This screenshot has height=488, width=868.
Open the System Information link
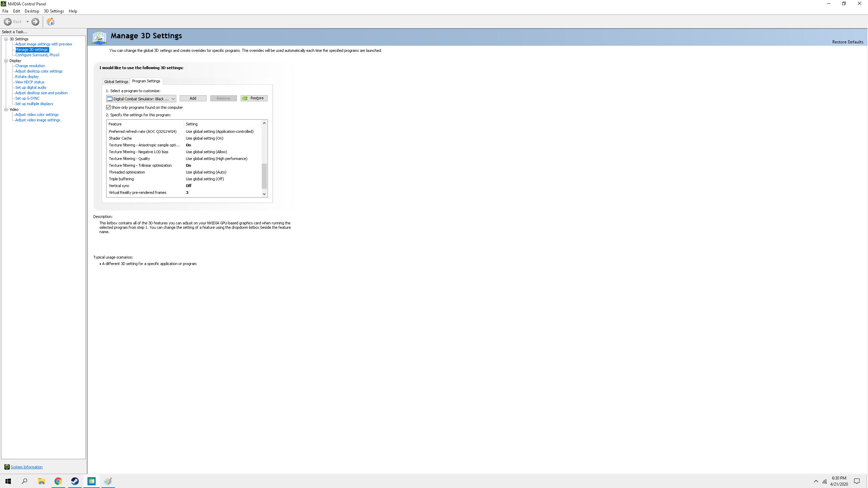pos(26,467)
